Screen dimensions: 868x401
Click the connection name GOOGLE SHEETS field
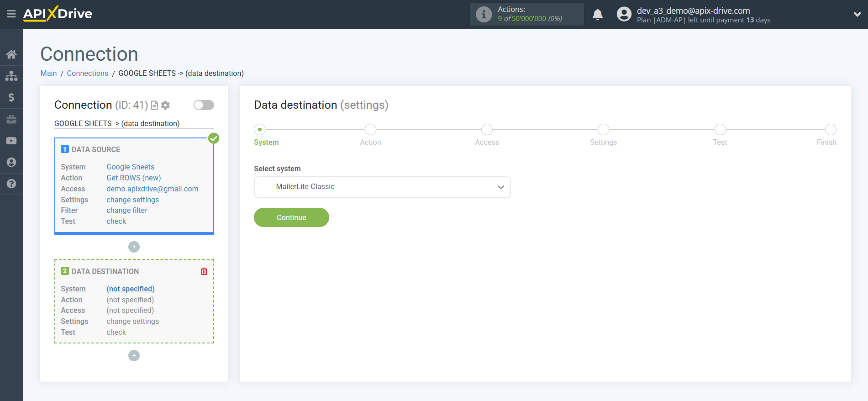click(x=134, y=123)
